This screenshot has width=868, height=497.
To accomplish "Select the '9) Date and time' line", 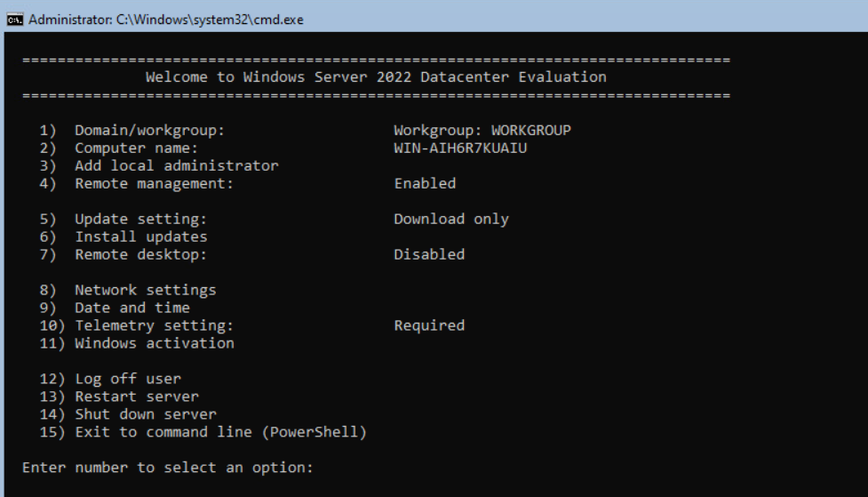I will [115, 308].
